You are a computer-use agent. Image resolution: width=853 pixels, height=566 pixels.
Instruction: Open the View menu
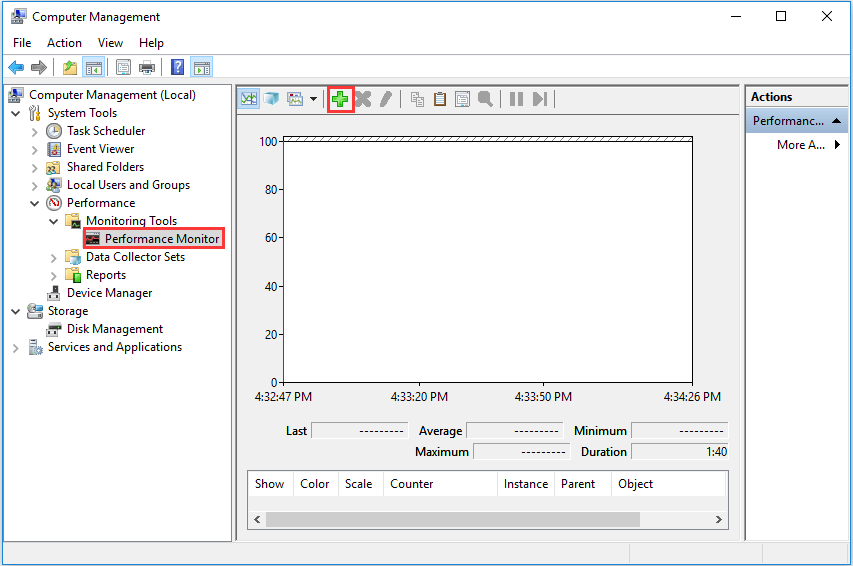click(x=110, y=43)
